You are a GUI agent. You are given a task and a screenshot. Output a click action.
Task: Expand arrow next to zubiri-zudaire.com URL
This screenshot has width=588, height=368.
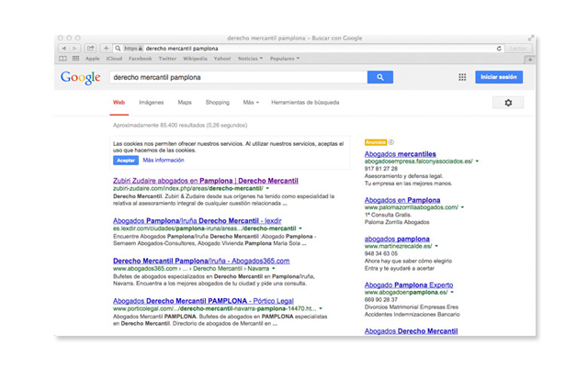click(x=267, y=188)
